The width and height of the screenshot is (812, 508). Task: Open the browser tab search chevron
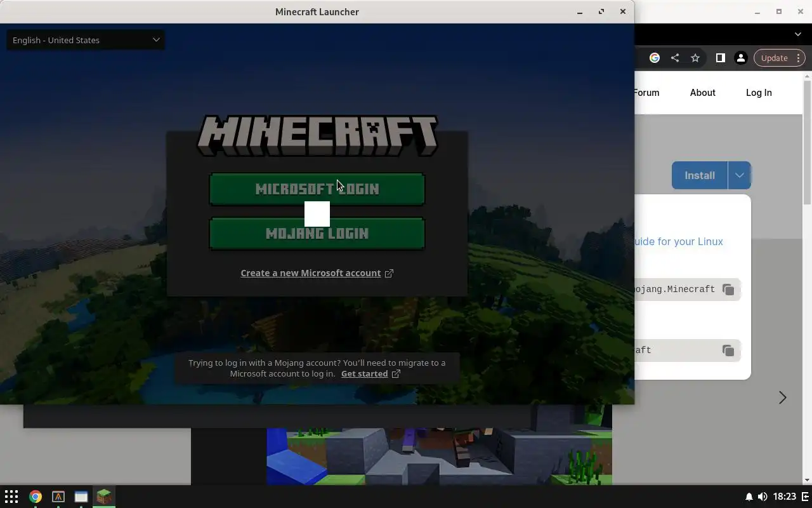pyautogui.click(x=798, y=34)
